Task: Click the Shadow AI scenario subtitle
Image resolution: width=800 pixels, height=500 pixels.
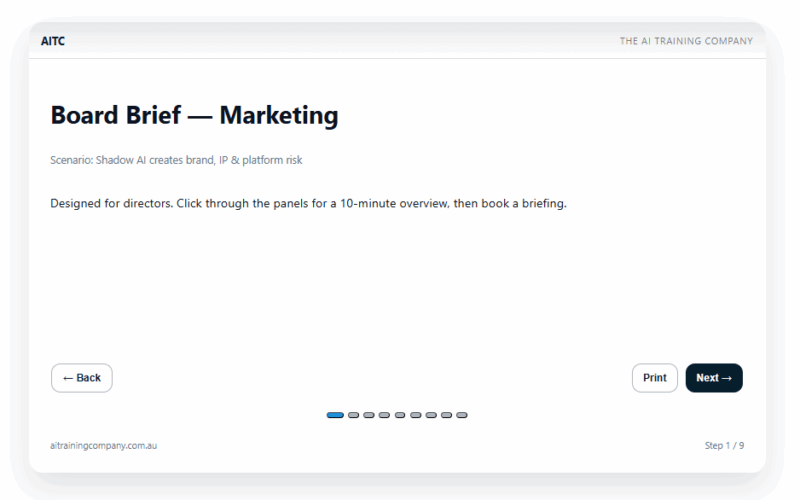Action: (x=176, y=160)
